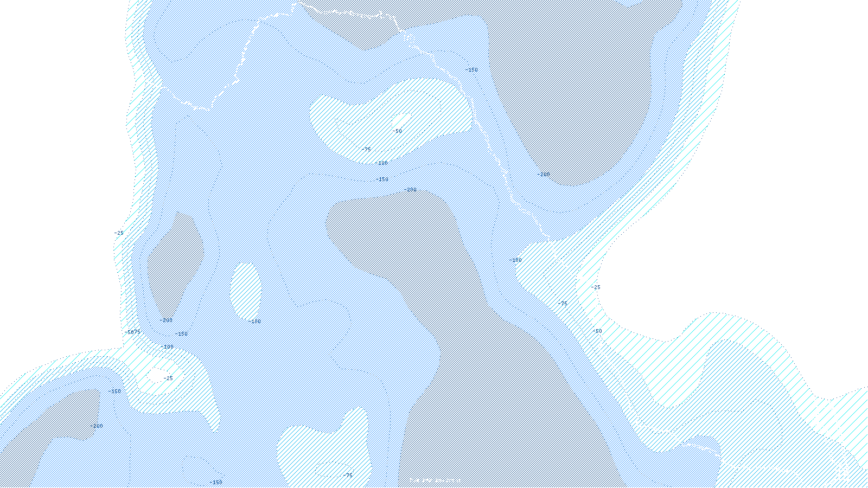Click the overlapping "-5075" contour label
Viewport: 868px width, 488px height.
[x=132, y=332]
